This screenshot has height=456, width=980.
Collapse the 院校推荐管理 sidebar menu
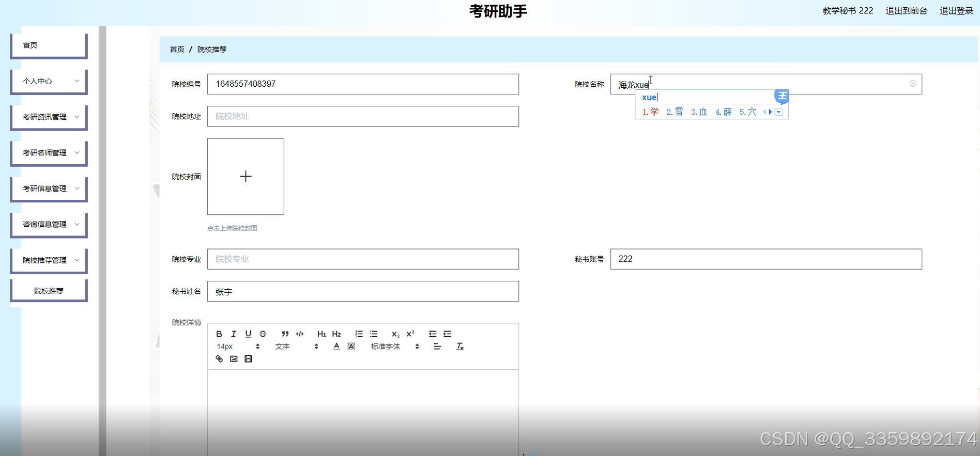pos(49,260)
